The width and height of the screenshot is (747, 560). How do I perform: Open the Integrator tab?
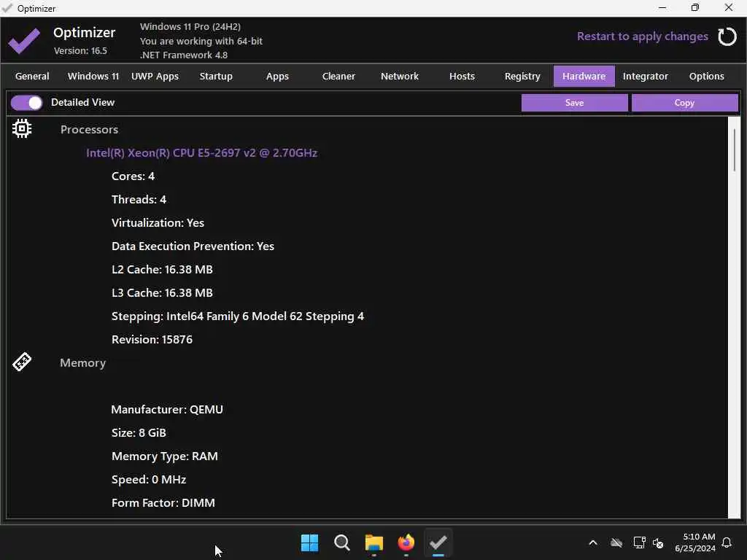(645, 76)
